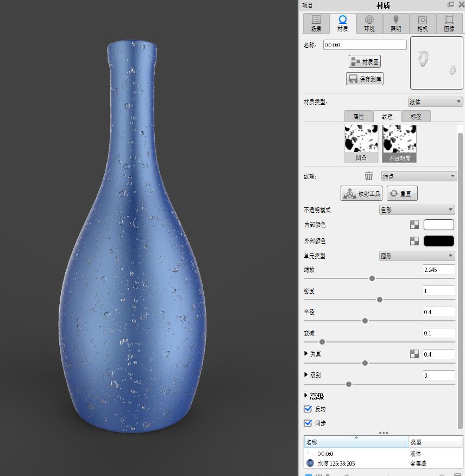The width and height of the screenshot is (465, 476).
Task: Open the 相机 (Camera) tab
Action: coord(423,23)
